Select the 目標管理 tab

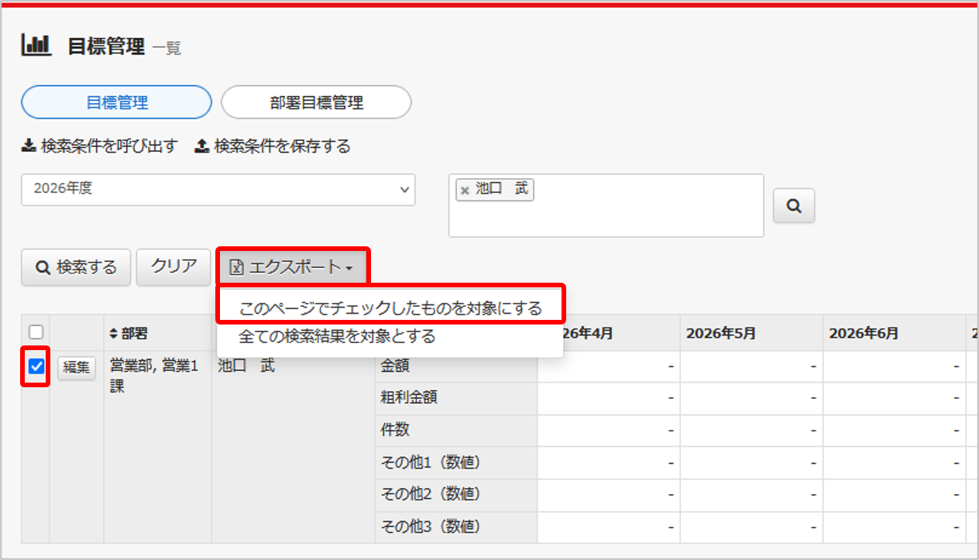[116, 102]
